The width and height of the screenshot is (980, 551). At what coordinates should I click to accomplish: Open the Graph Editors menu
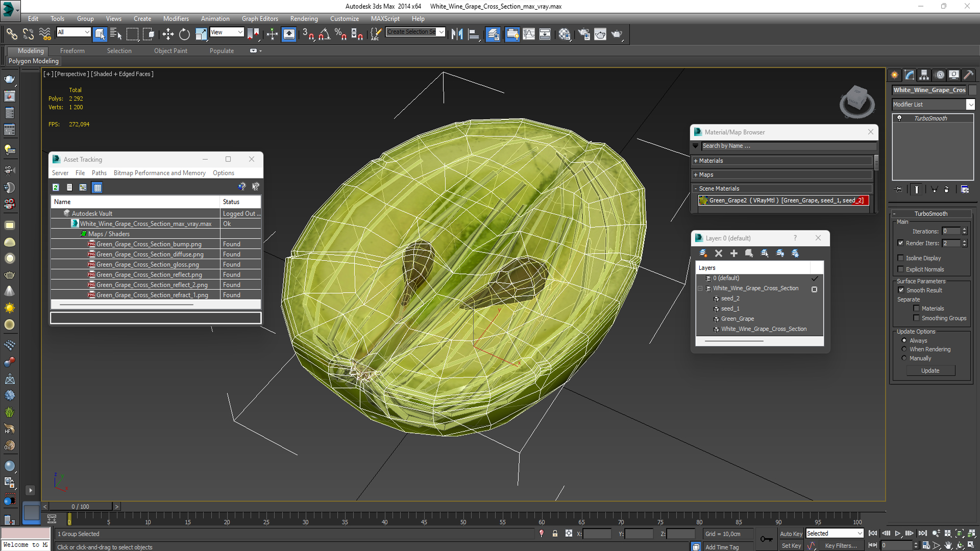coord(260,18)
